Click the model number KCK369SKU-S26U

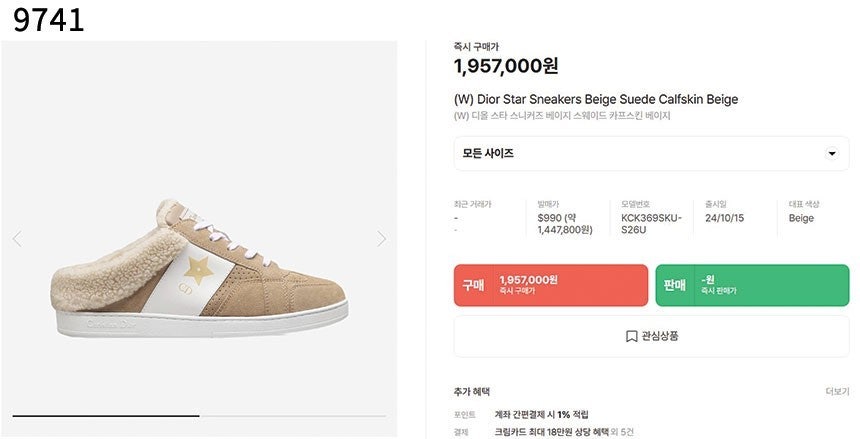coord(650,224)
